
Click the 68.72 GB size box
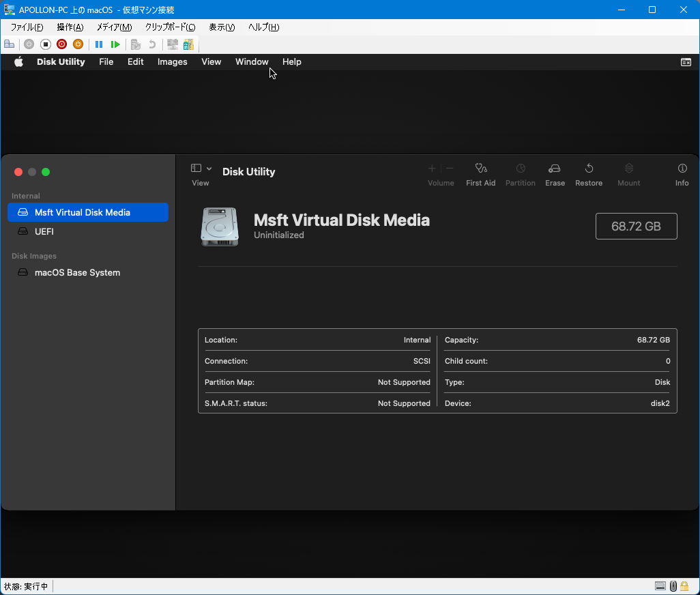coord(636,227)
